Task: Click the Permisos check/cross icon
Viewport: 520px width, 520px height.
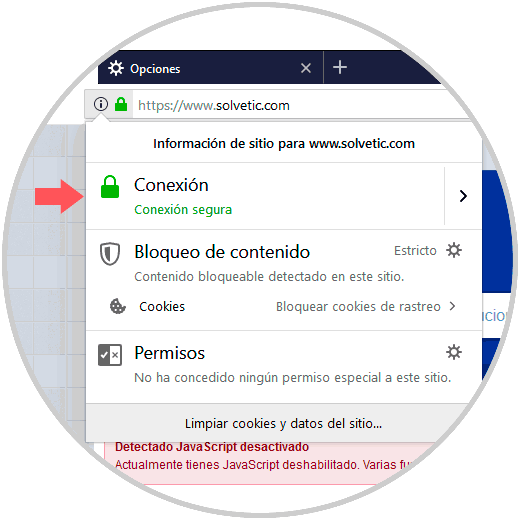Action: 110,355
